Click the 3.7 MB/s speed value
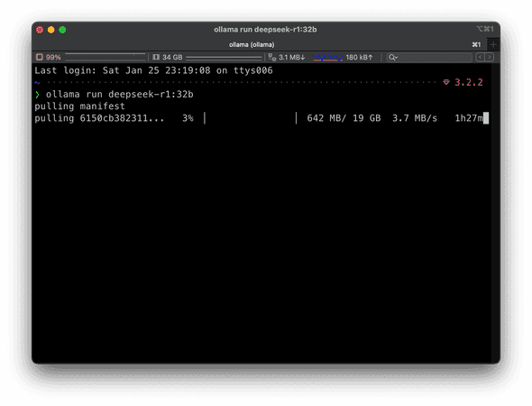Screen dimensions: 532x406 (x=415, y=118)
